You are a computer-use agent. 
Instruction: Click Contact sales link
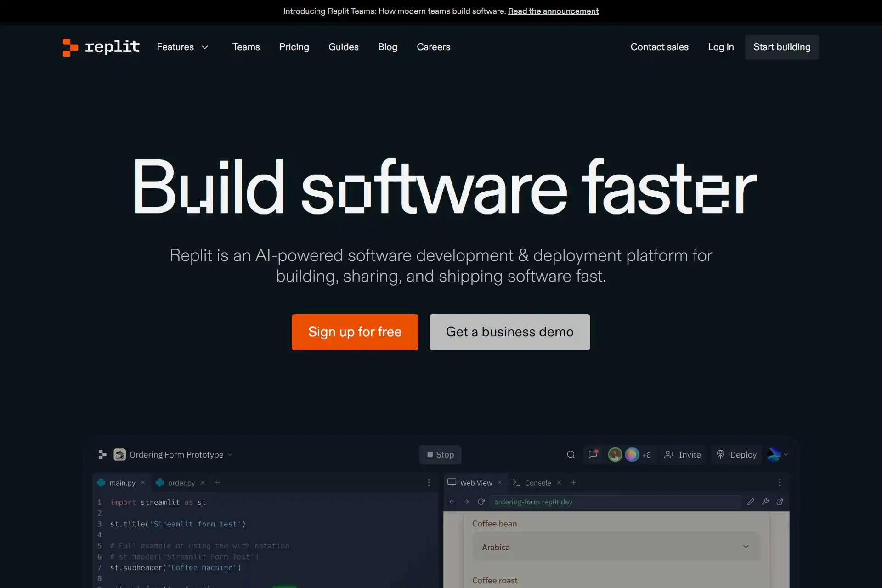(659, 47)
